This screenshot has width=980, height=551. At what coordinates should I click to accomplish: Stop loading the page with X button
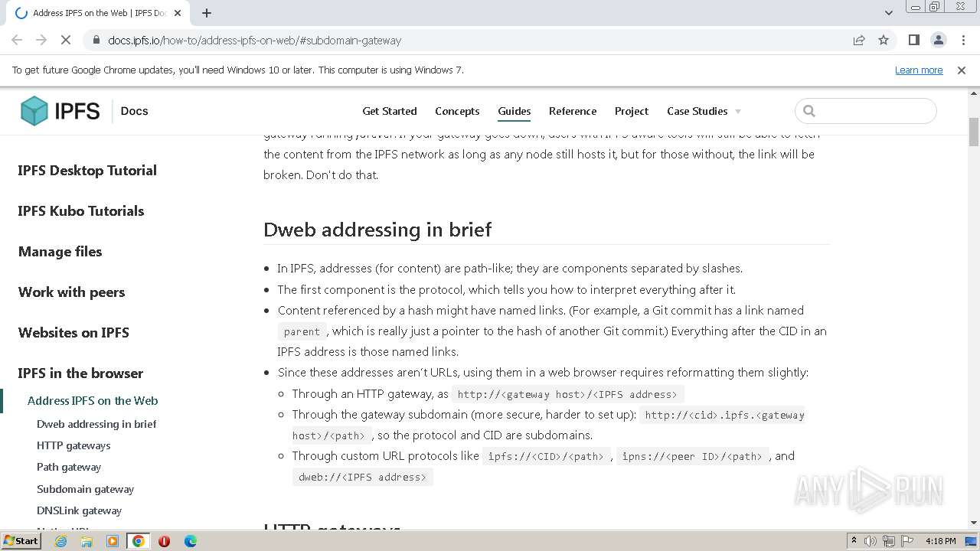(66, 41)
